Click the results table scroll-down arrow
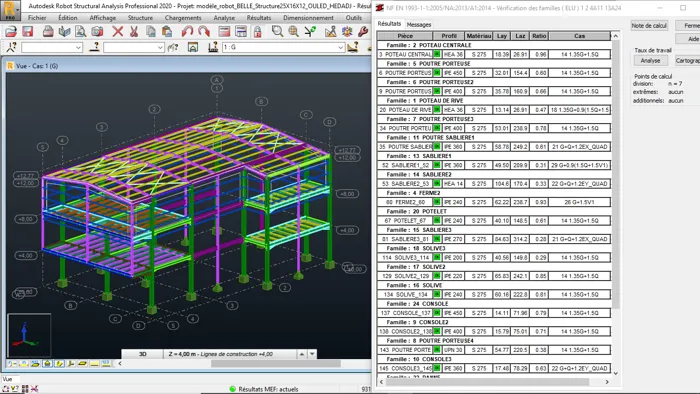This screenshot has width=700, height=394. [616, 373]
